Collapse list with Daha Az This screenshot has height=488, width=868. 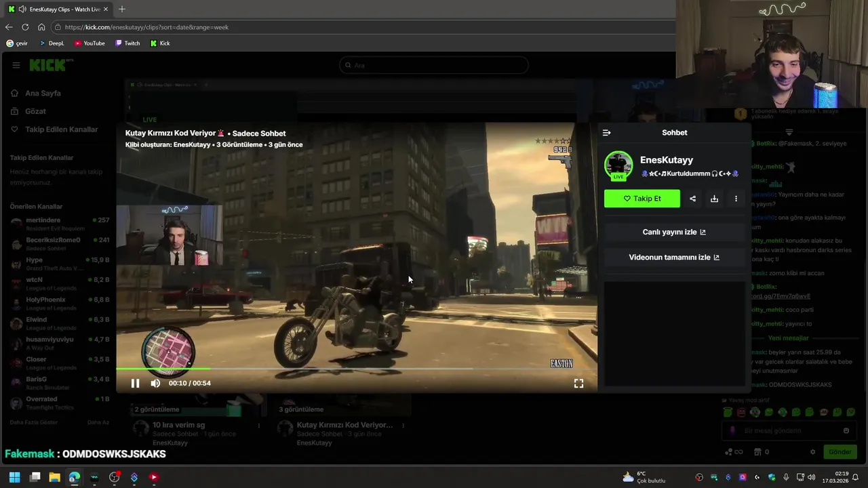(x=98, y=422)
